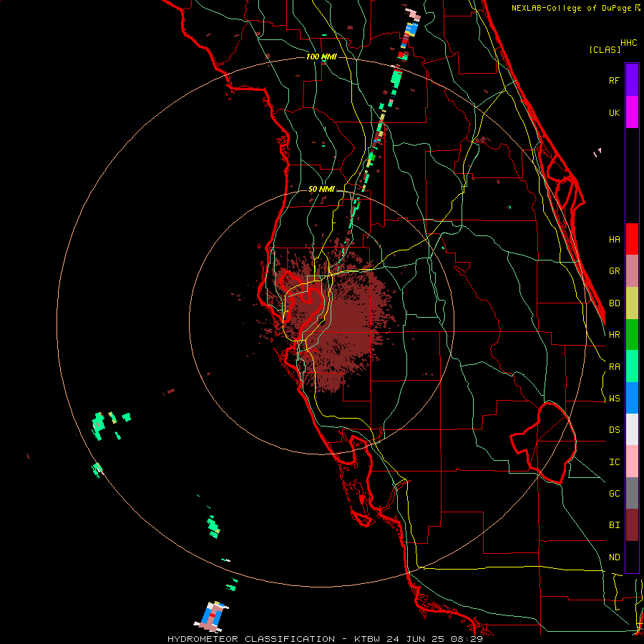Click the ND black legend swatch
Viewport: 644px width, 644px height.
click(x=632, y=557)
